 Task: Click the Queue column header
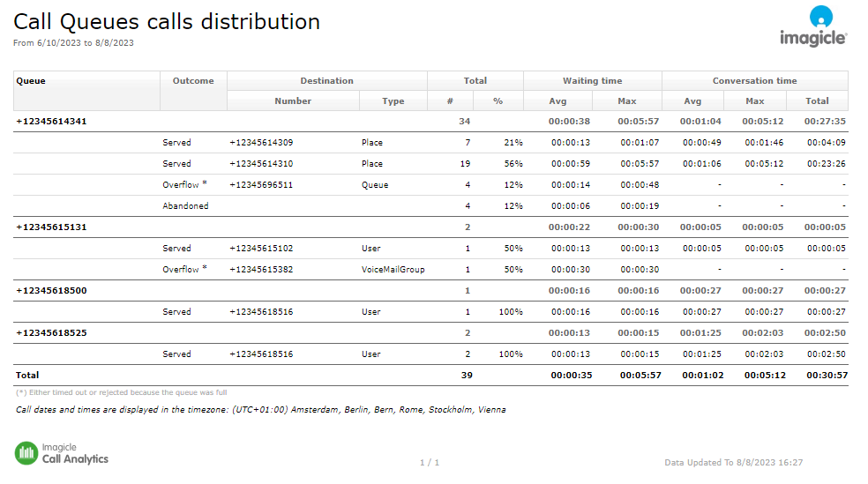31,81
